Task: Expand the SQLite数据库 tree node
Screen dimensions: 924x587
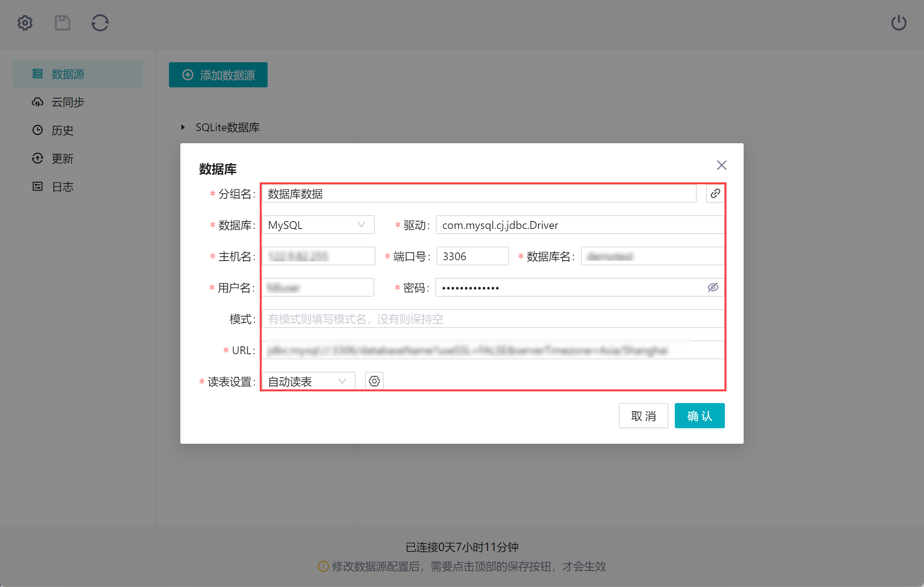Action: pos(183,127)
